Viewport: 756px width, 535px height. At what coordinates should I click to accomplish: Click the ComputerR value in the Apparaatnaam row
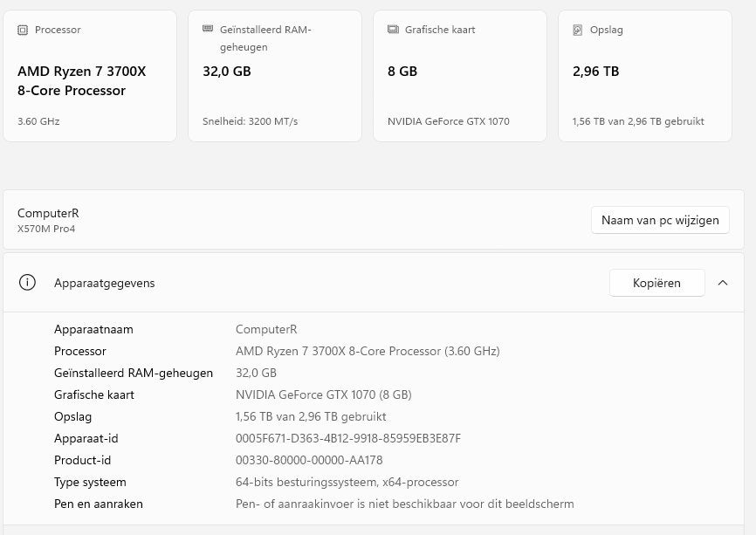[266, 330]
